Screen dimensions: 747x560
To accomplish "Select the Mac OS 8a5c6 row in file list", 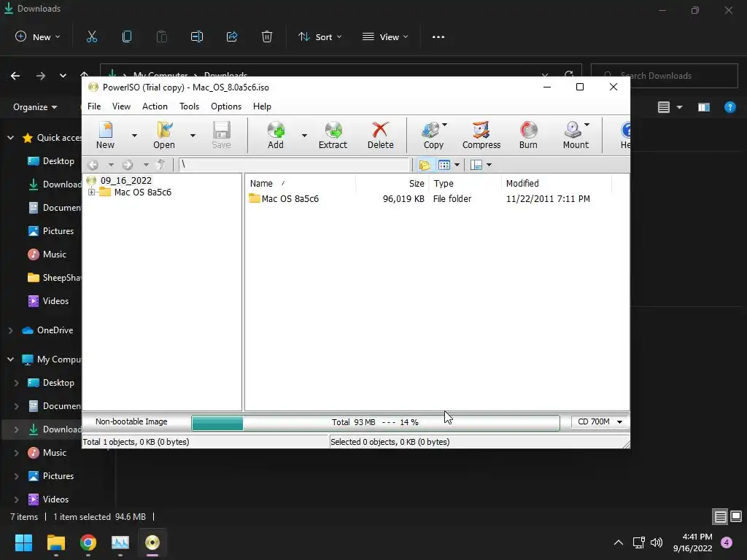I will pos(419,198).
